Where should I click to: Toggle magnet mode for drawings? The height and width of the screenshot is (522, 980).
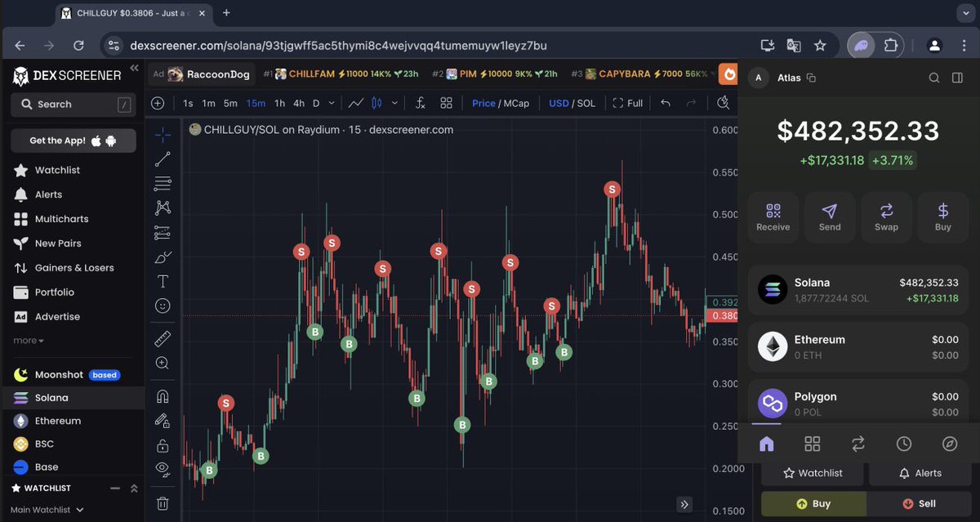(163, 396)
